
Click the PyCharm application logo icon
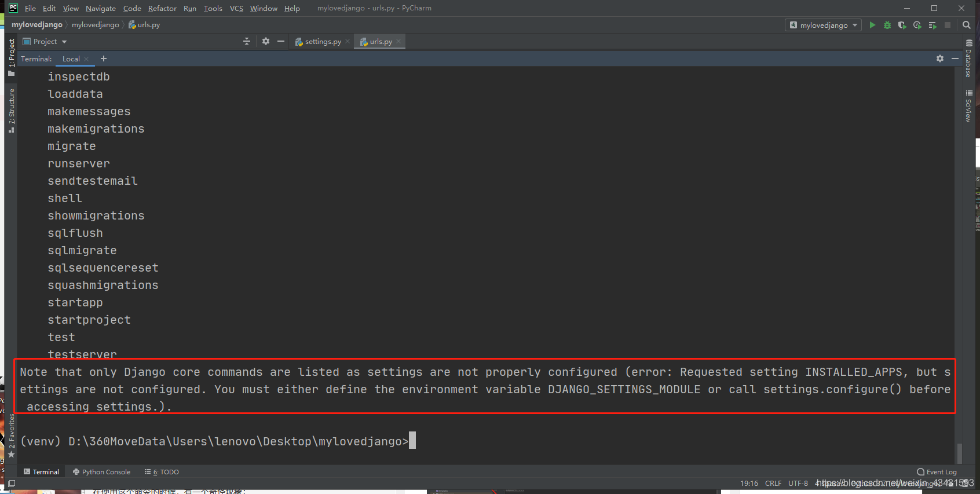(13, 8)
